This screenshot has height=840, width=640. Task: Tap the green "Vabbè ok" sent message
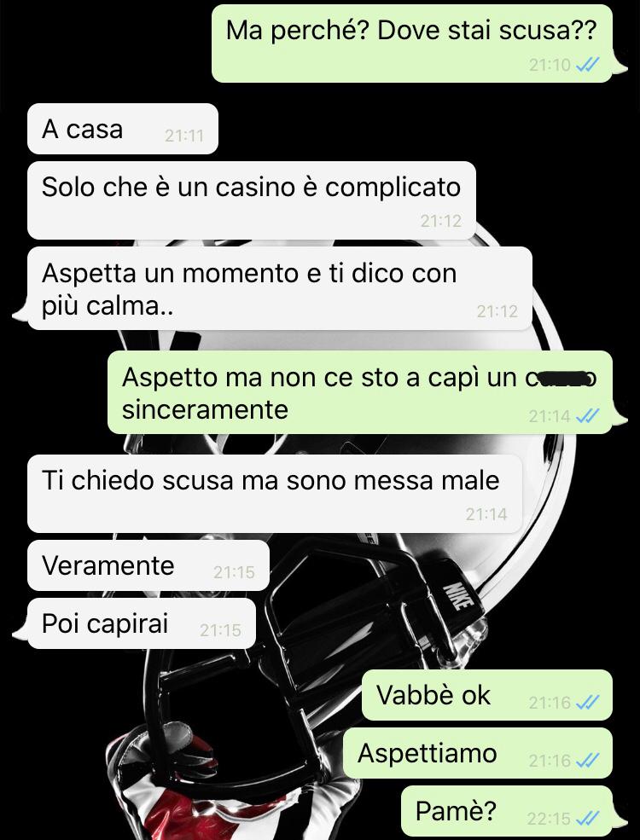486,695
